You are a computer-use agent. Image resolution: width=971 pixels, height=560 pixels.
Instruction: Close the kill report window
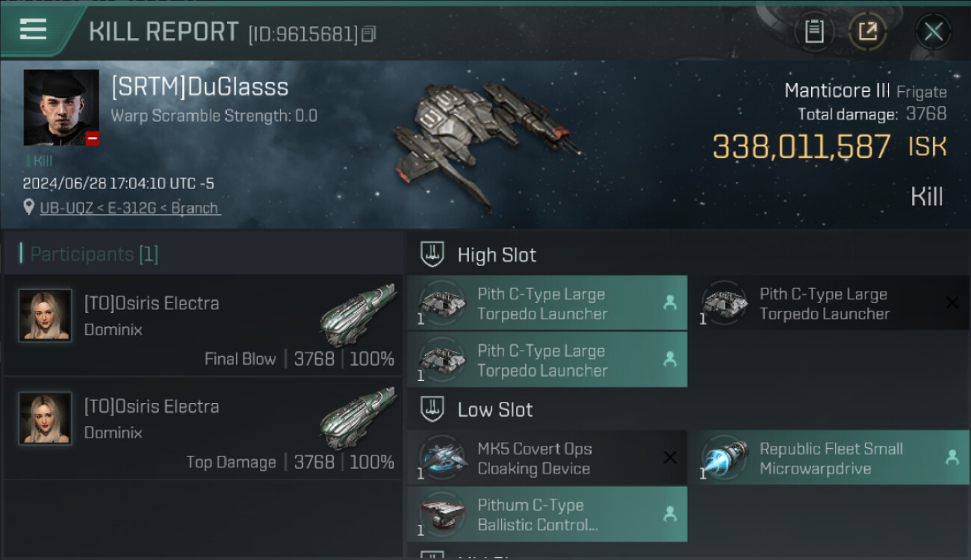933,31
